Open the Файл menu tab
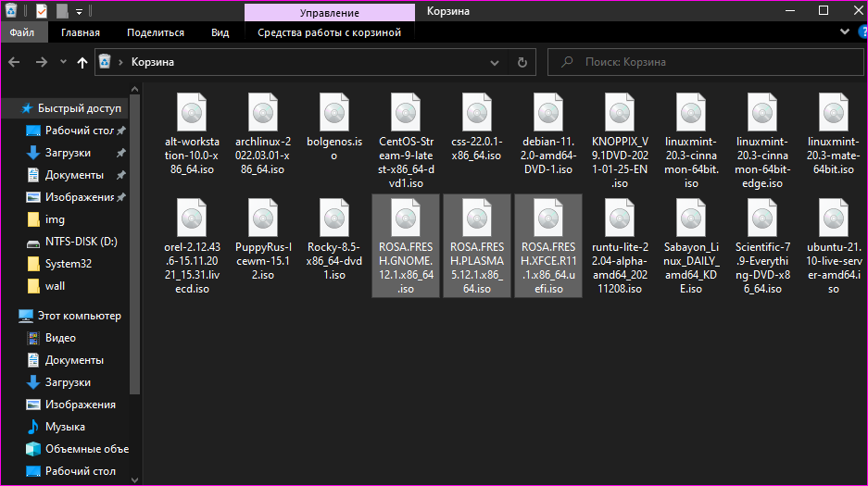868x486 pixels. (x=22, y=32)
